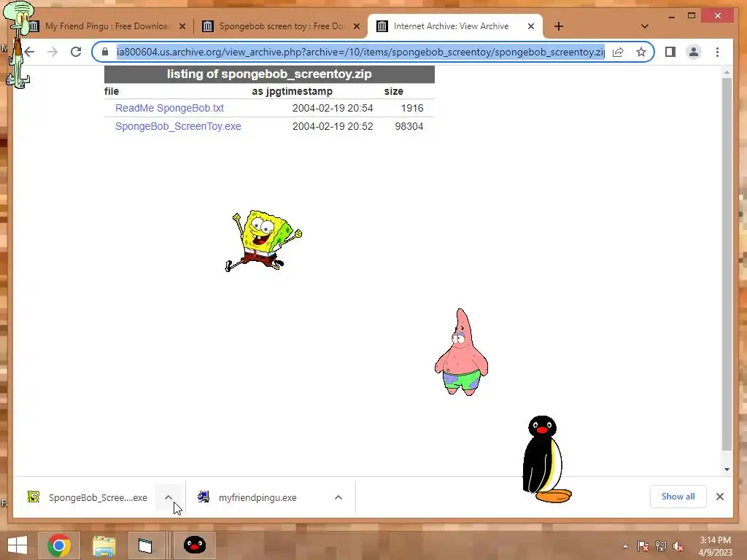
Task: Open the Chrome profile avatar
Action: coord(694,52)
